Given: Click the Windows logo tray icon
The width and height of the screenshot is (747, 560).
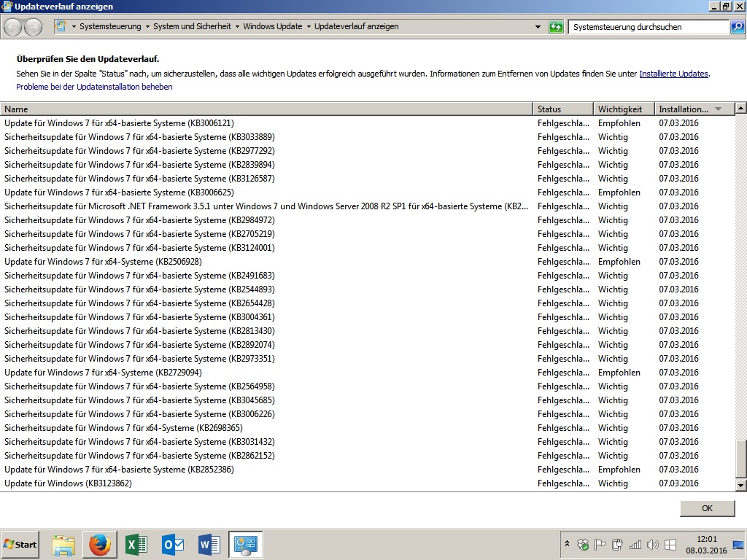Looking at the screenshot, I should point(670,544).
